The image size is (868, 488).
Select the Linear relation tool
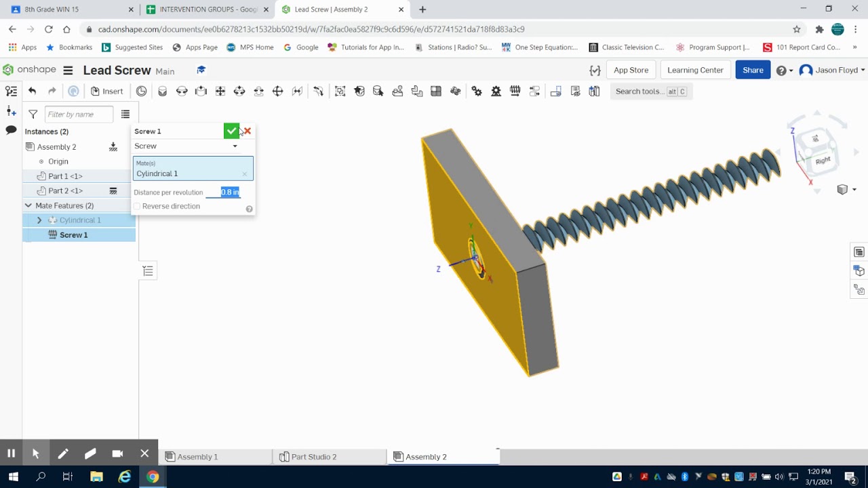tap(534, 91)
